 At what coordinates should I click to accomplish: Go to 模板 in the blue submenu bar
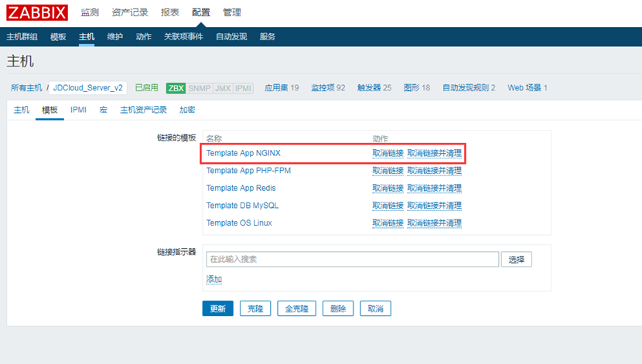pos(58,37)
